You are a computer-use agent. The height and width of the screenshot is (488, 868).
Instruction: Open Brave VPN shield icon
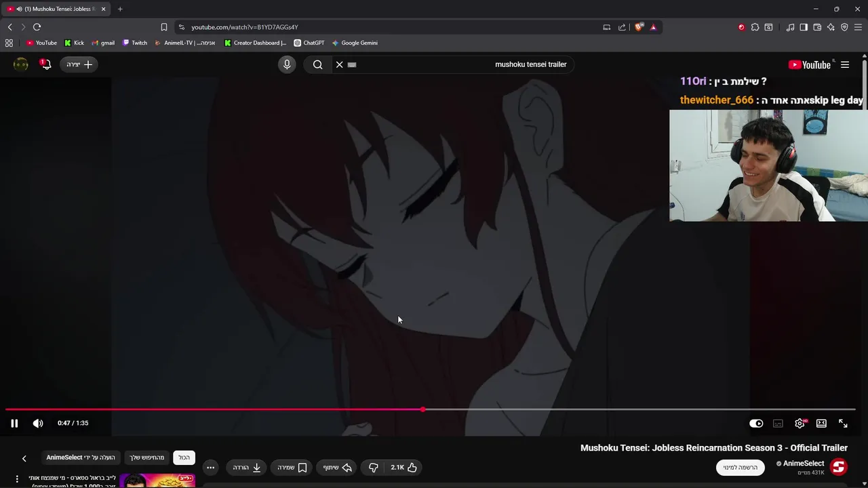844,27
